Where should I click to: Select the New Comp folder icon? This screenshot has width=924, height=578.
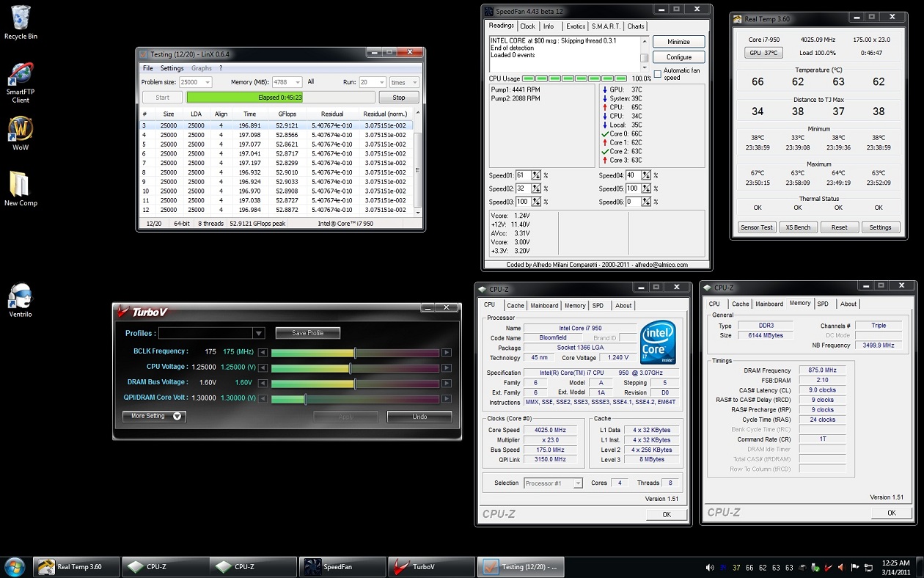[x=21, y=189]
